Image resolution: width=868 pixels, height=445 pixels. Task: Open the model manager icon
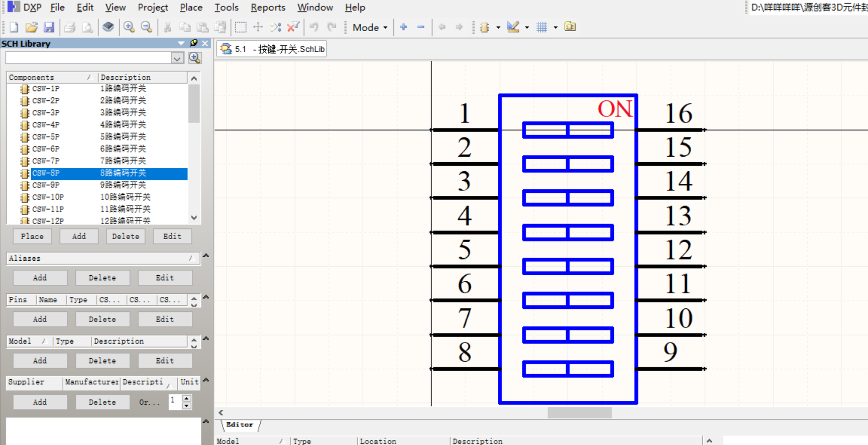[570, 27]
